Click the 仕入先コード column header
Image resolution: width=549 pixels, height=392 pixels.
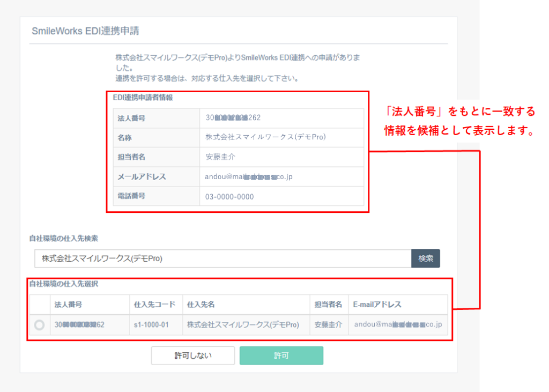click(x=155, y=305)
